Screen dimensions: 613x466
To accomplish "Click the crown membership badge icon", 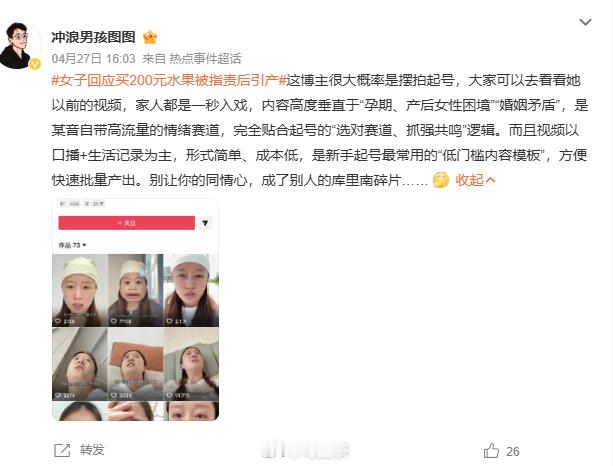I will coord(150,38).
